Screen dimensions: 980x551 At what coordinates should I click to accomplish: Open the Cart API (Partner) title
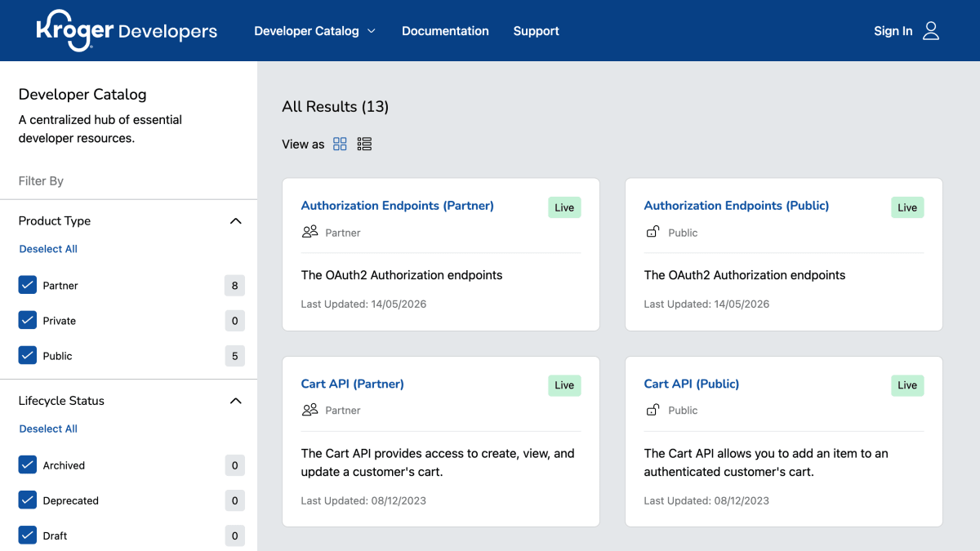pyautogui.click(x=352, y=384)
